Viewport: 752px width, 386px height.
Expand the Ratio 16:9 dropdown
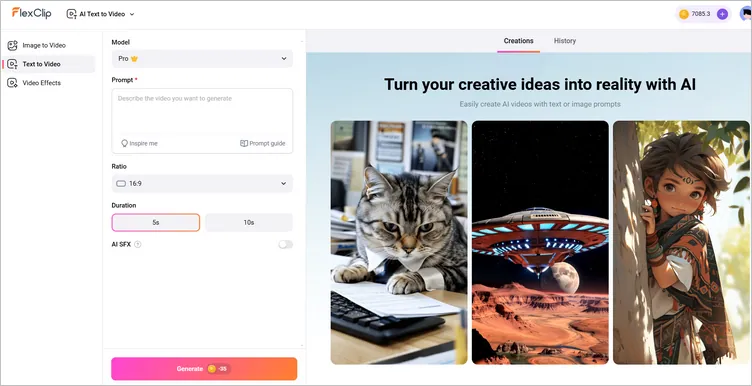tap(202, 183)
